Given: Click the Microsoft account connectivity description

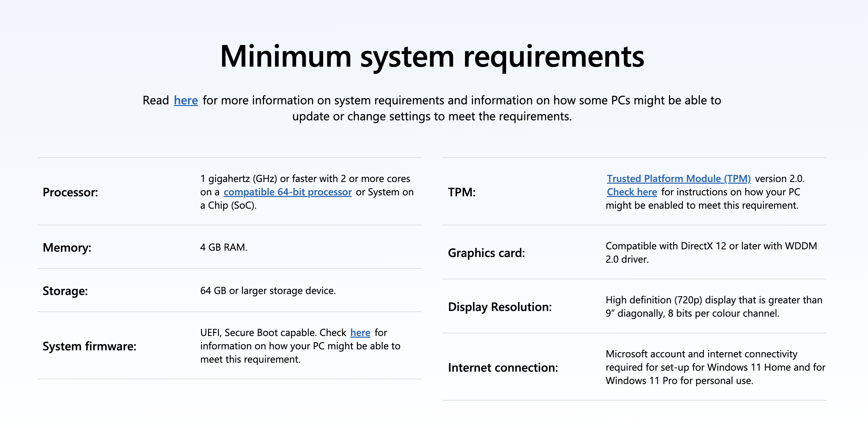Looking at the screenshot, I should click(x=715, y=367).
